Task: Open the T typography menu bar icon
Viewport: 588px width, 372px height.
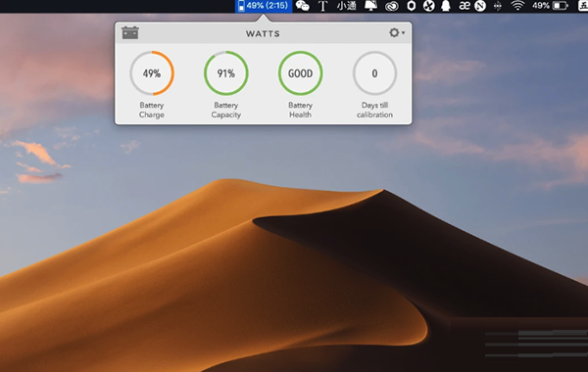Action: click(322, 6)
